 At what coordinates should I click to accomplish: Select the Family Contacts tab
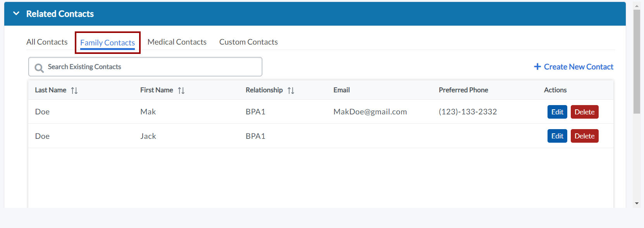click(107, 43)
